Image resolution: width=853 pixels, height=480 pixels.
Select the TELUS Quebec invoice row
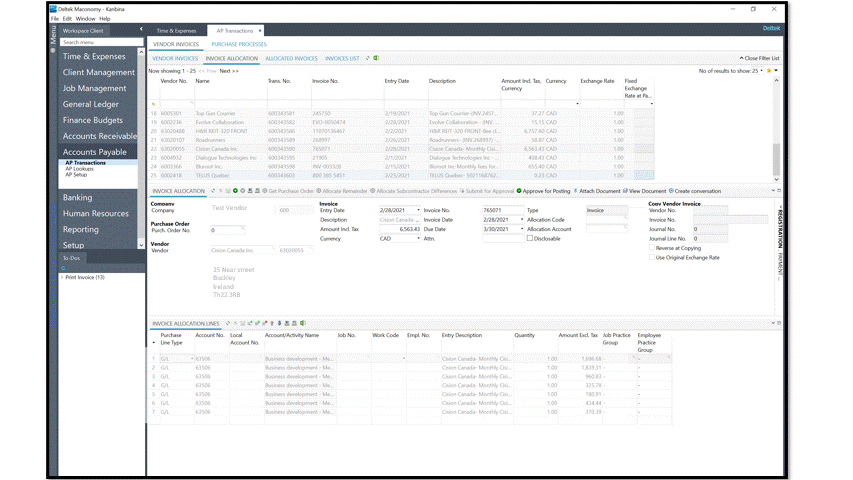[401, 175]
